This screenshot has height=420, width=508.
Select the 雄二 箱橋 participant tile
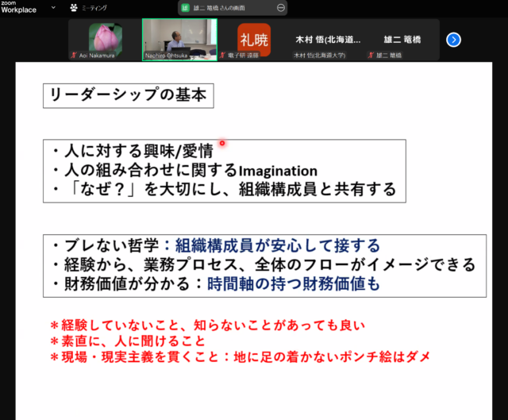point(402,38)
